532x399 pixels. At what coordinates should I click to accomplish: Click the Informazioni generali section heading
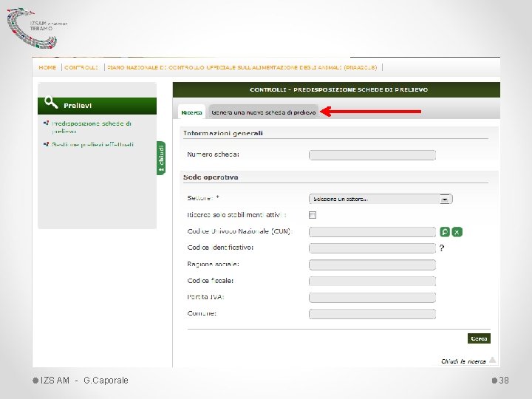pos(223,133)
